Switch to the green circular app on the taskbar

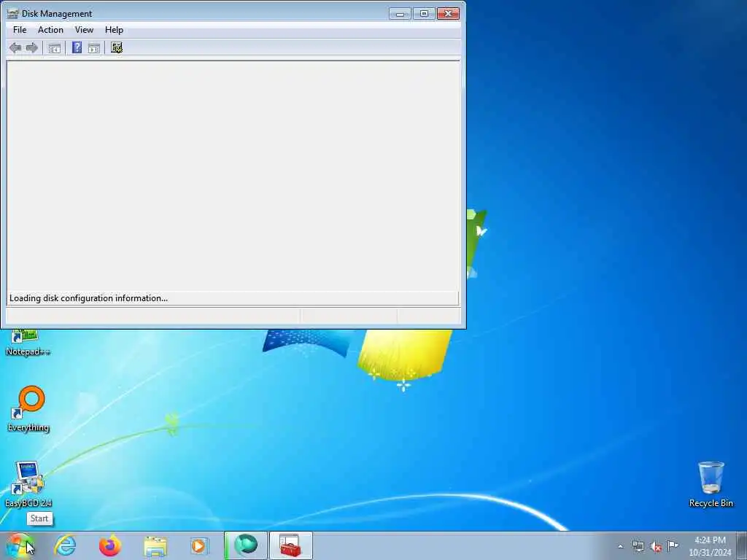point(246,545)
